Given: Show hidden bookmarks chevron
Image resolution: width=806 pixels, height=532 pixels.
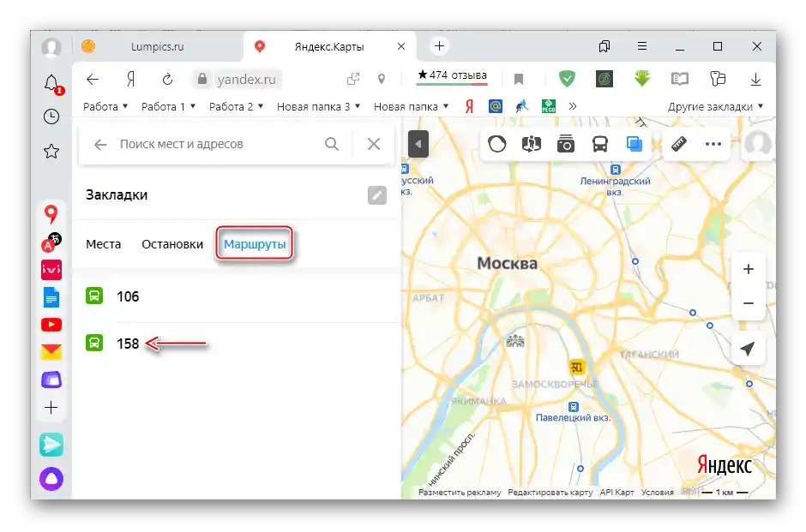Looking at the screenshot, I should 573,106.
